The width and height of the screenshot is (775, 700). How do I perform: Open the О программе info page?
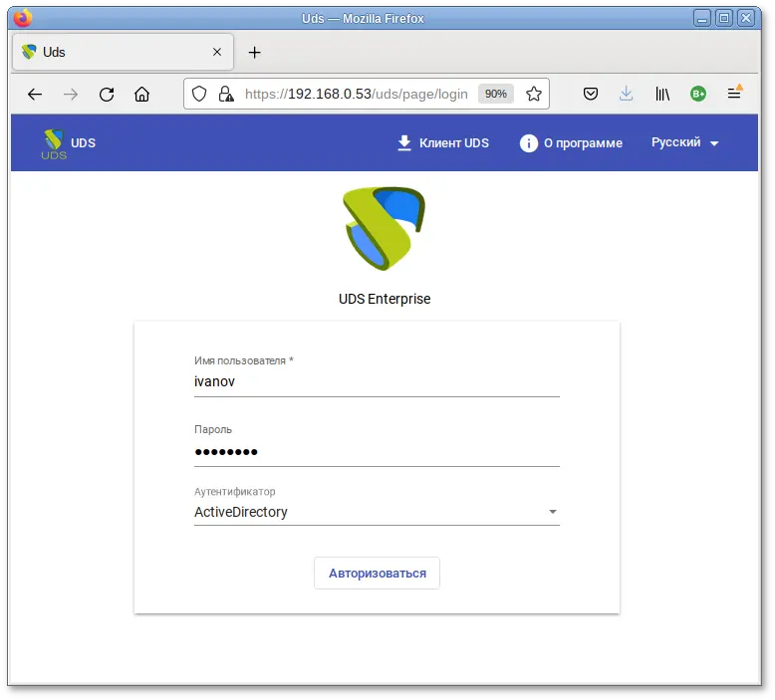pyautogui.click(x=571, y=143)
